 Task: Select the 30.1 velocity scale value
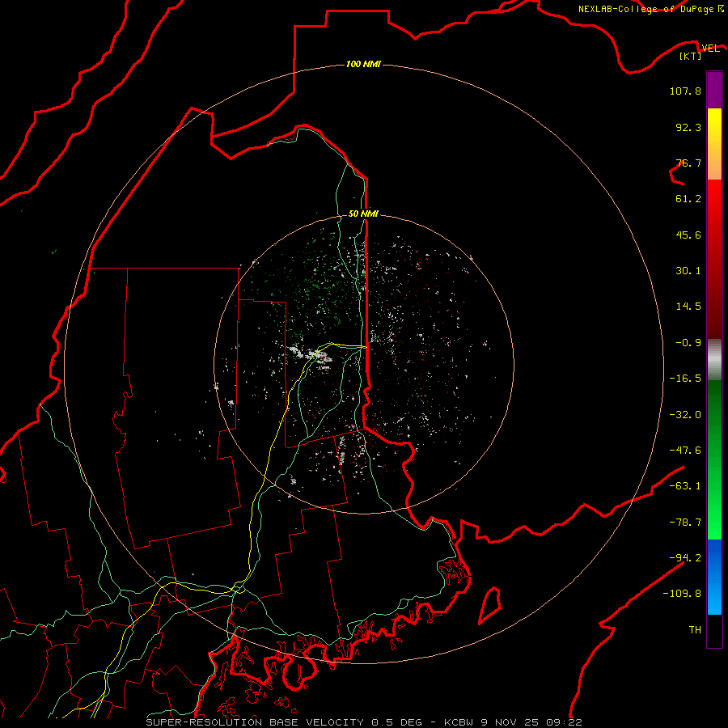688,271
